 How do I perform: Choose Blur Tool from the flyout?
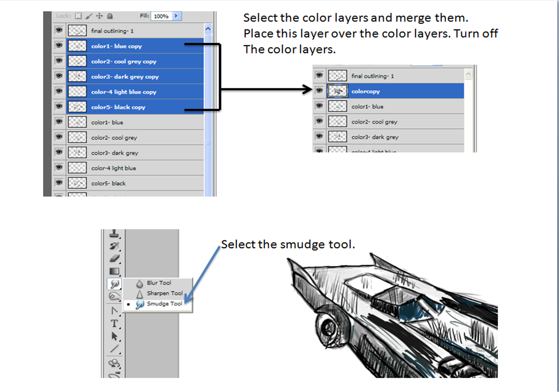coord(159,283)
